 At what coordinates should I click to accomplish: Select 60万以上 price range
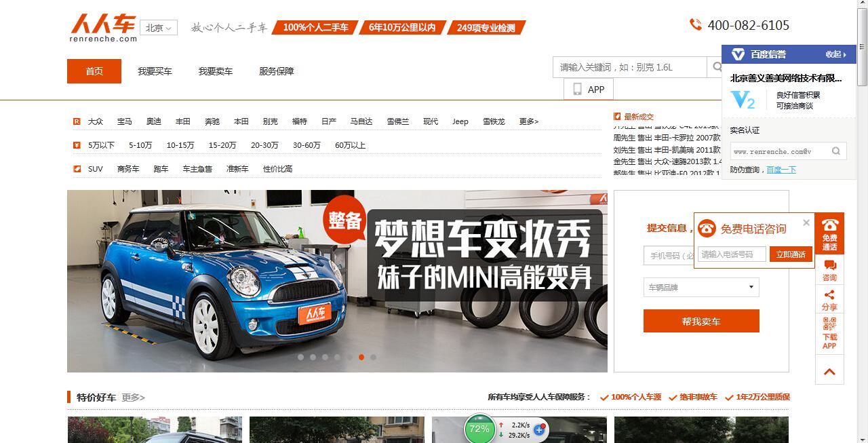coord(350,145)
